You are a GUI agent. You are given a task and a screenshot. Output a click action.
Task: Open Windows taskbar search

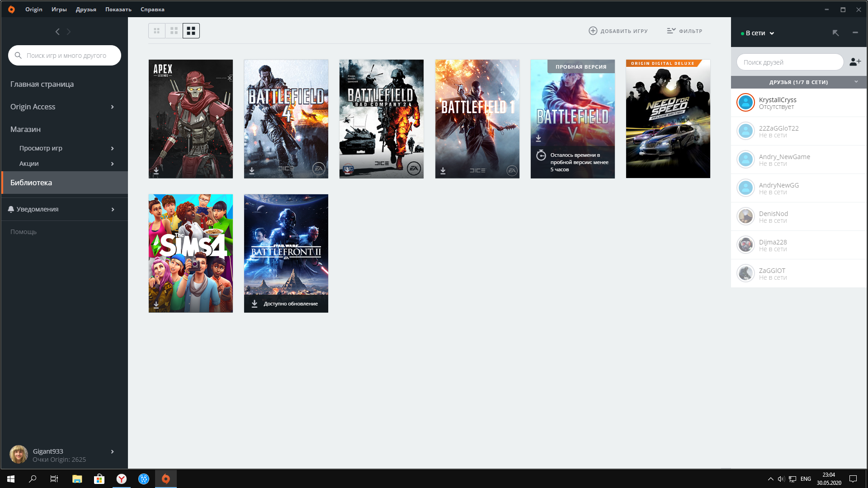(33, 479)
